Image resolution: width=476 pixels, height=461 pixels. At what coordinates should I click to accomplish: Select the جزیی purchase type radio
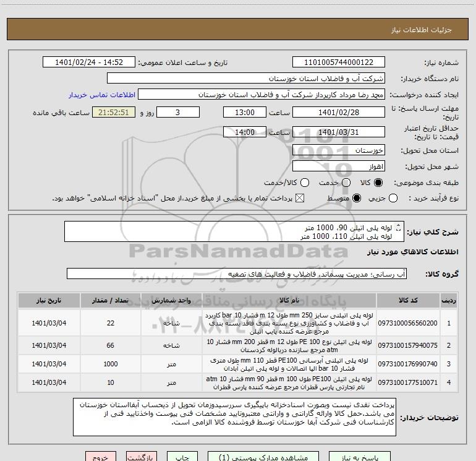(393, 198)
